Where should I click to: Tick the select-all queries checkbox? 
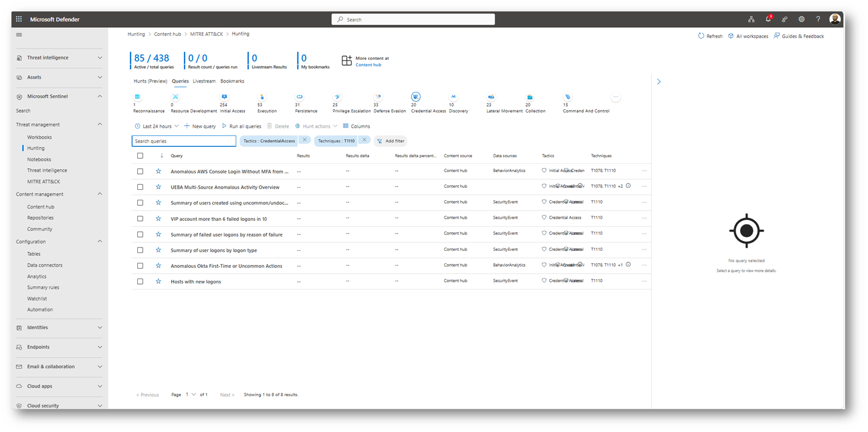pos(140,156)
